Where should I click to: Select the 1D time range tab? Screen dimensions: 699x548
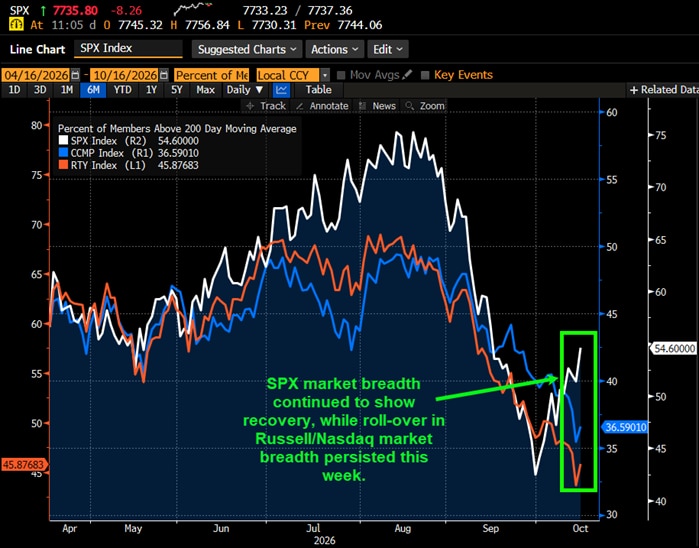pyautogui.click(x=15, y=90)
